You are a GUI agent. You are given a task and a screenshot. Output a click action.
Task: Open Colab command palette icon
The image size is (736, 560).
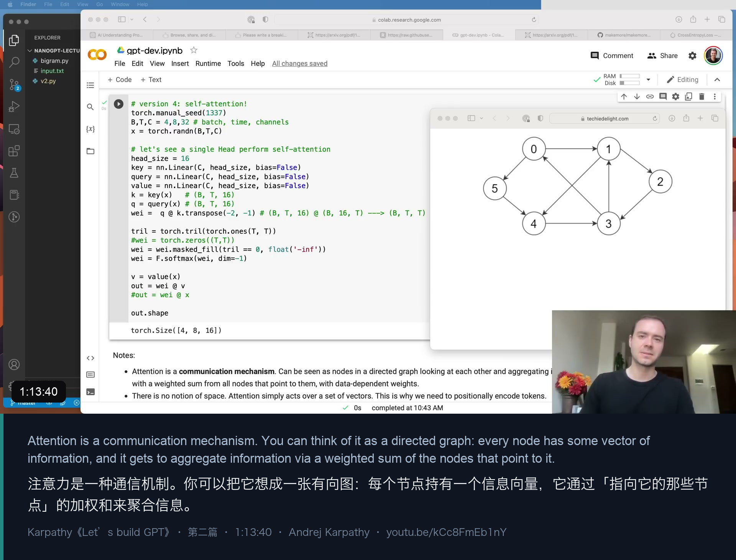tap(90, 375)
